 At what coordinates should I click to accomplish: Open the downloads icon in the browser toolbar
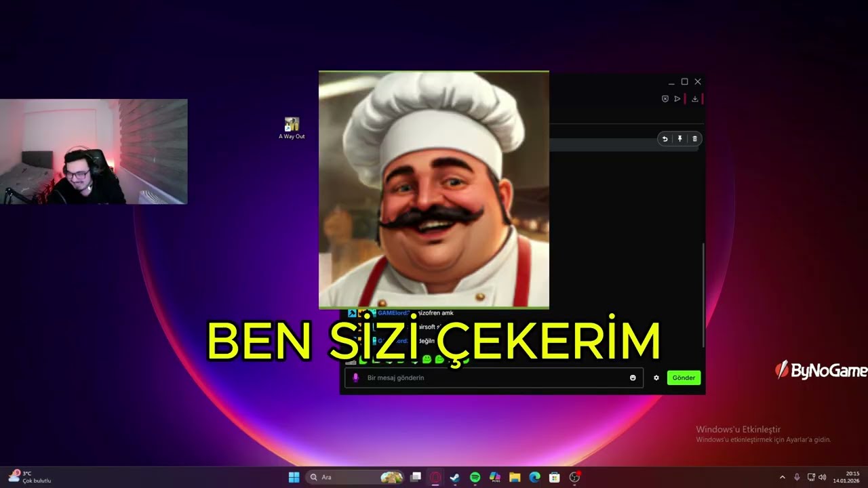pos(695,99)
